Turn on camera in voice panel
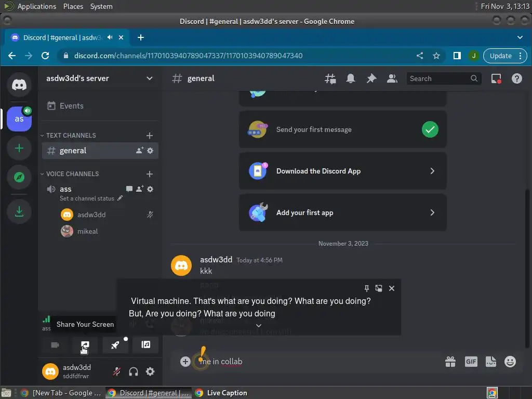The width and height of the screenshot is (532, 399). [55, 345]
